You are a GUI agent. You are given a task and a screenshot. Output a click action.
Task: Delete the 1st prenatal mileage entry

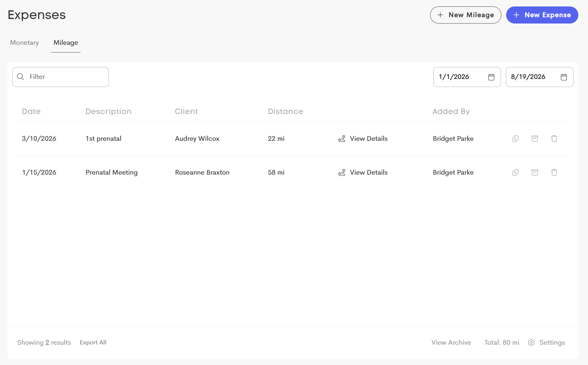[554, 139]
